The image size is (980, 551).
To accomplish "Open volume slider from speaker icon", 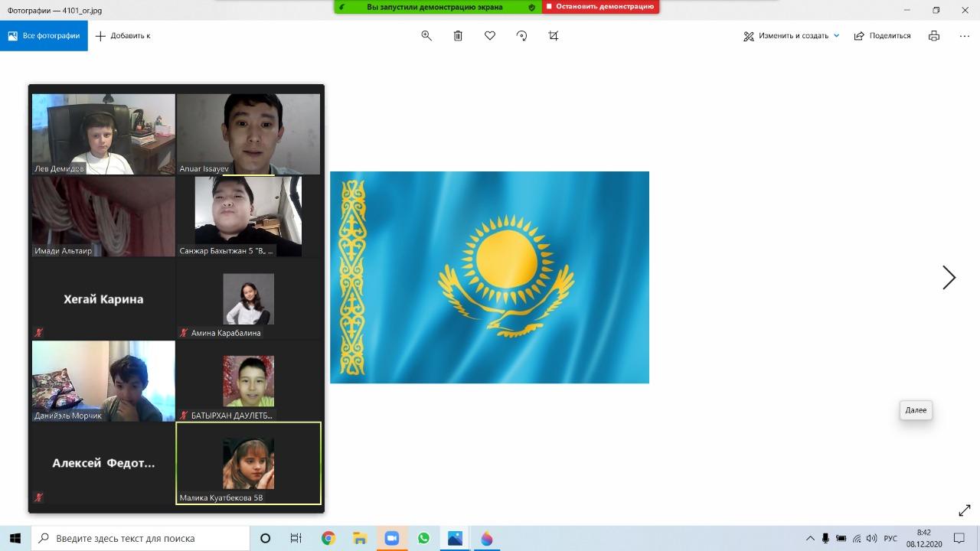I will tap(871, 538).
